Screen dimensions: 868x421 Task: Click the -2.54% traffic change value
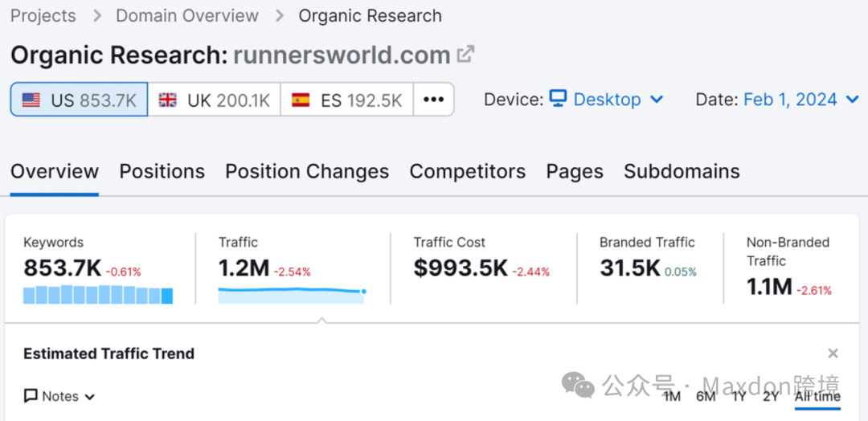click(x=292, y=272)
